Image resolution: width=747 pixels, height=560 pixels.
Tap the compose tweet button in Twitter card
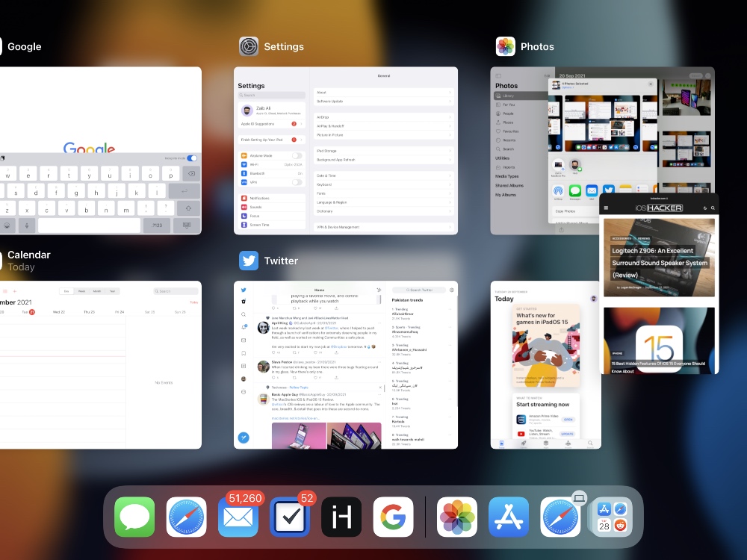coord(244,438)
